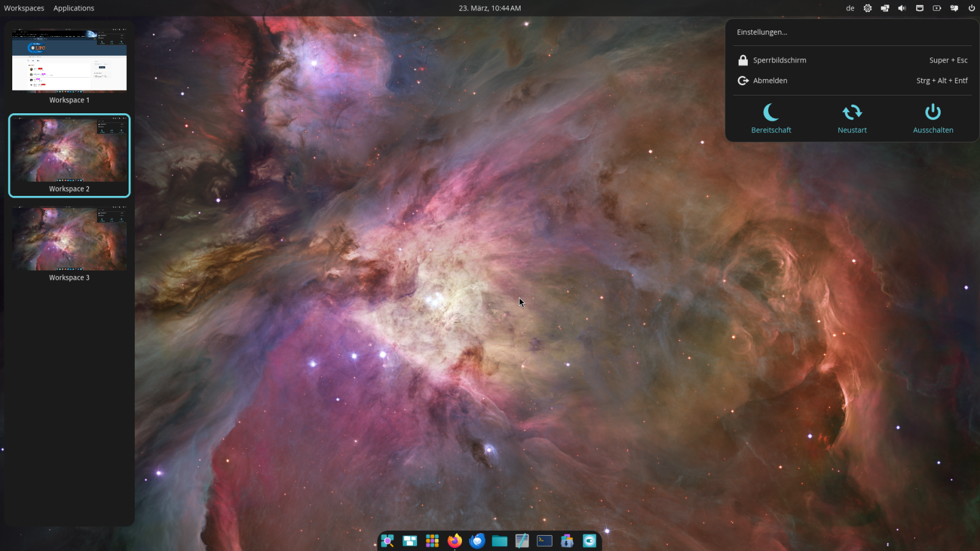This screenshot has height=551, width=980.
Task: Click the Workspaces panel button
Action: tap(24, 8)
